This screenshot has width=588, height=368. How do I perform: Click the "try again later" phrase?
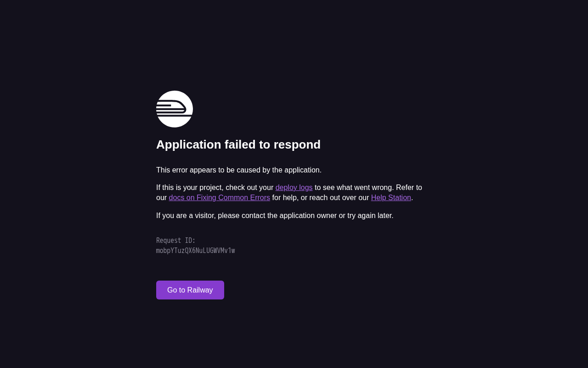[x=369, y=216]
